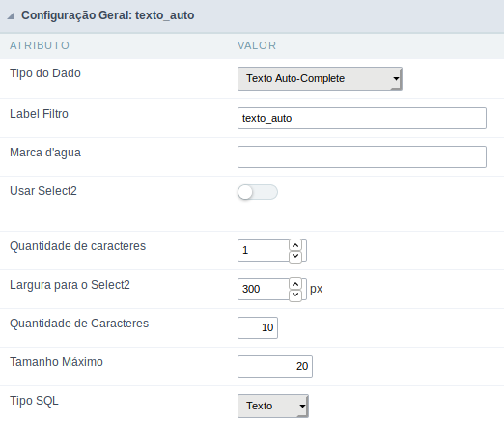Viewport: 504px width, 422px height.
Task: Click the Tamanho Máximo field showing 20
Action: [275, 366]
